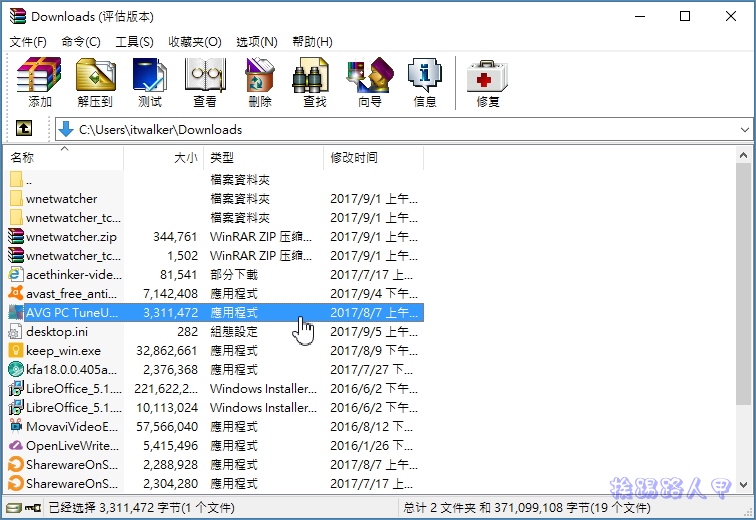756x520 pixels.
Task: Select OpenLiveWrite file icon
Action: click(x=15, y=445)
